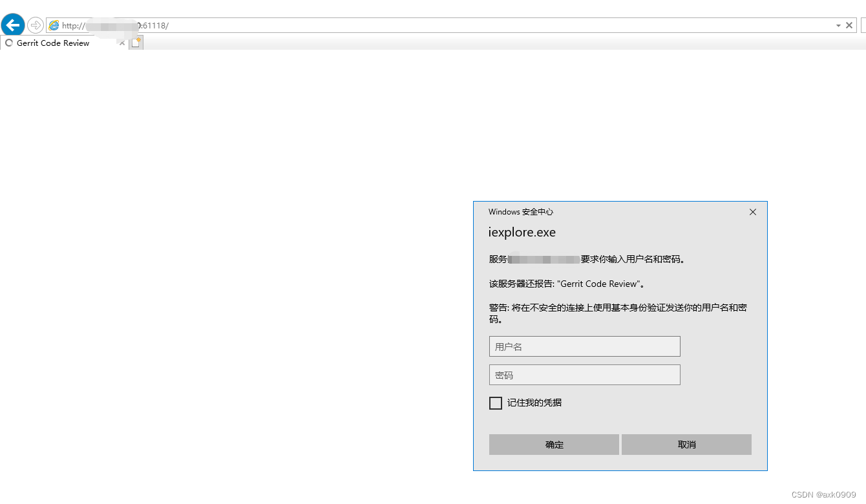Image resolution: width=866 pixels, height=504 pixels.
Task: Click the loading spinner on the Gerrit tab
Action: point(8,43)
